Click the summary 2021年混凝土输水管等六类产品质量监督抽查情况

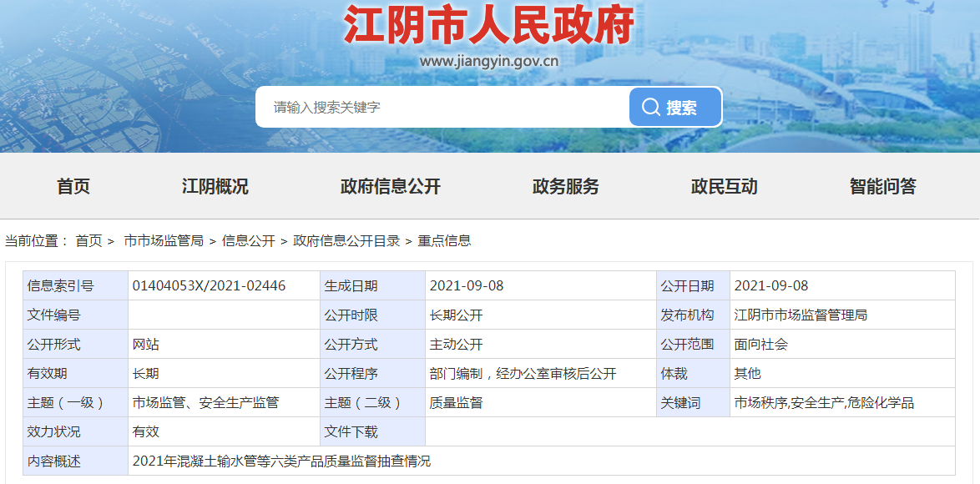tap(282, 461)
